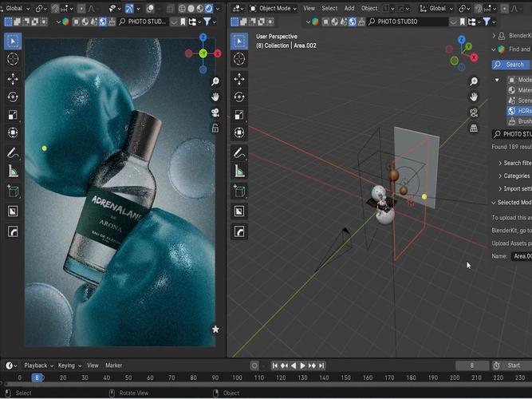Select the HDRs asset type in the BlenderKit panel

pyautogui.click(x=519, y=111)
